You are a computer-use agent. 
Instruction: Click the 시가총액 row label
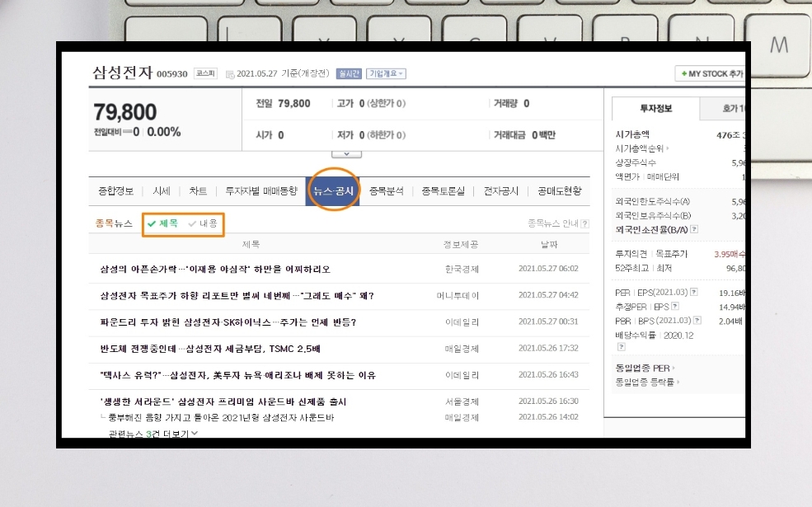pyautogui.click(x=632, y=134)
